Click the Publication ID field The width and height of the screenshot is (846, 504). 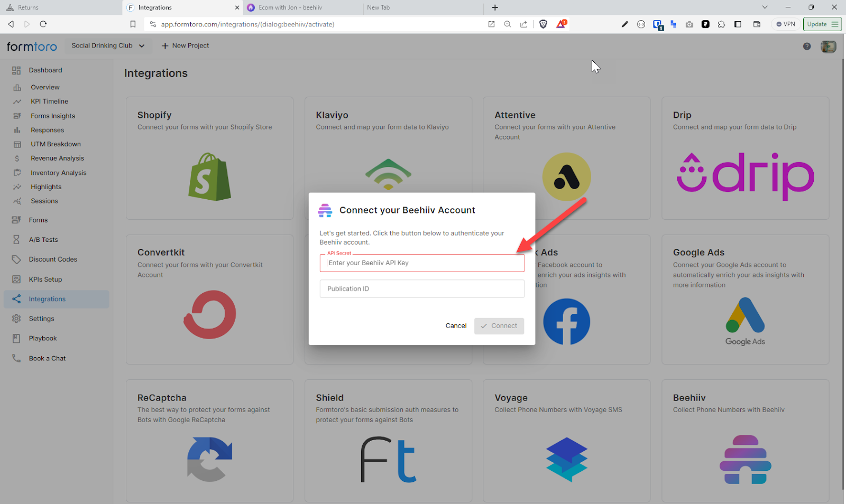422,289
